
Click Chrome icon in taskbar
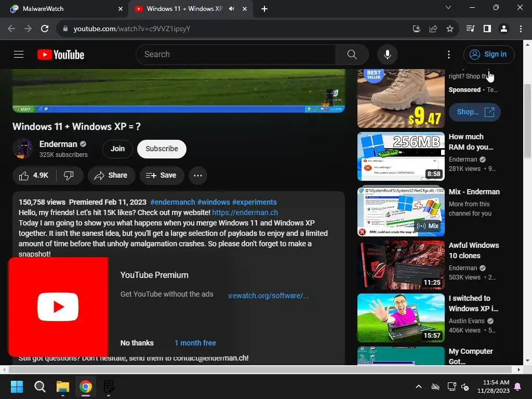tap(86, 387)
